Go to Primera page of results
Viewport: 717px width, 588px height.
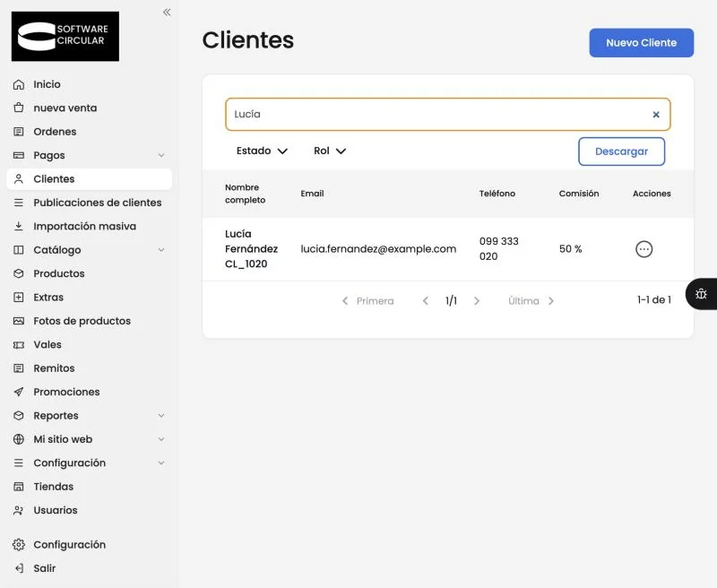pyautogui.click(x=368, y=301)
